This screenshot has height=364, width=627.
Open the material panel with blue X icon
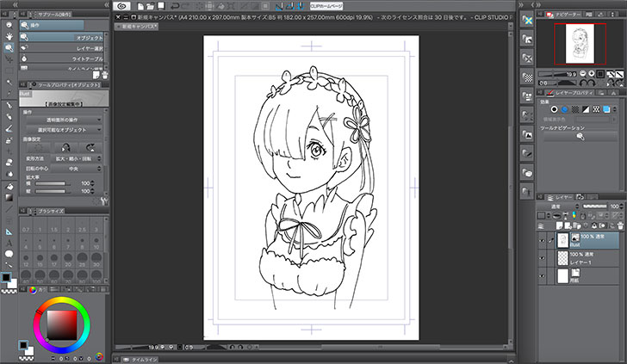click(527, 20)
